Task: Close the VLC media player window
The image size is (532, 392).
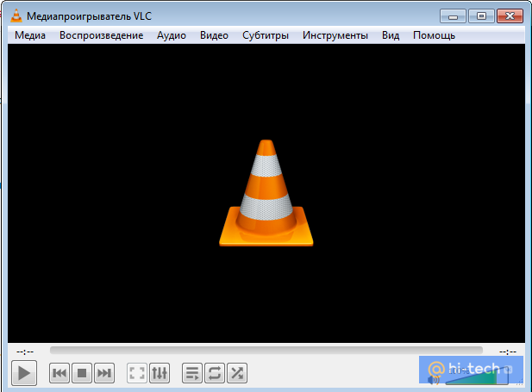Action: click(x=510, y=16)
